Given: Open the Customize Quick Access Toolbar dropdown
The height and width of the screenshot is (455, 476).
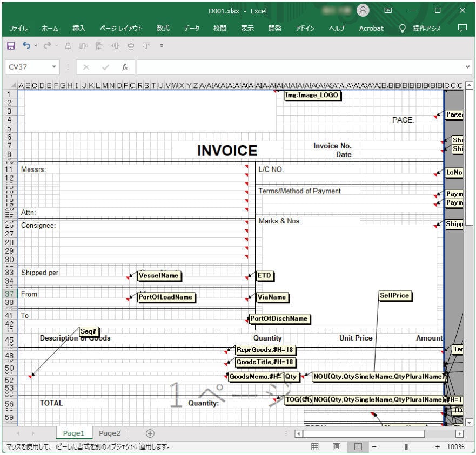Looking at the screenshot, I should [x=162, y=46].
